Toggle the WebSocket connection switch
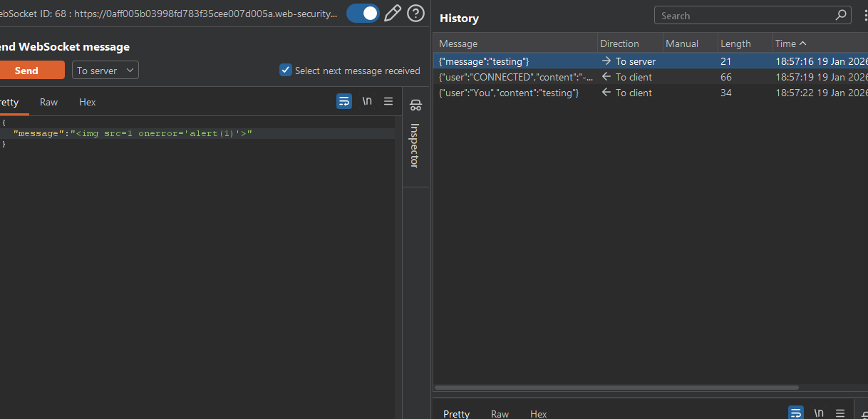868x419 pixels. point(363,14)
